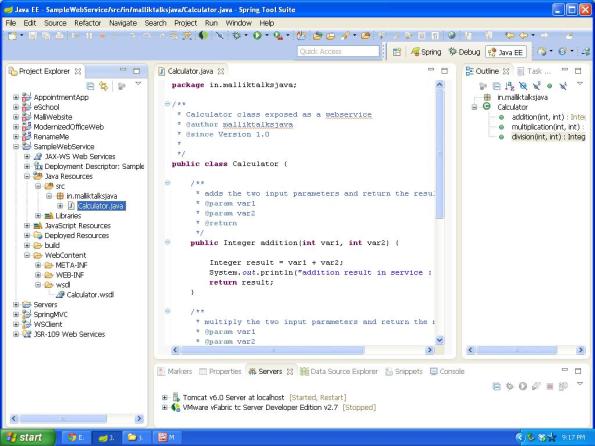Toggle Hide Static Fields and Methods in Outline

pyautogui.click(x=536, y=86)
